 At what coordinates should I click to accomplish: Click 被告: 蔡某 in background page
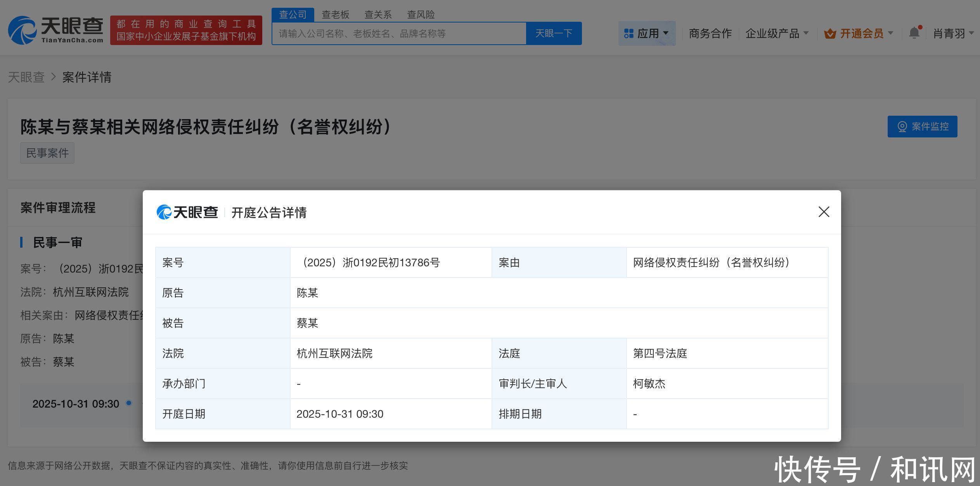point(47,362)
